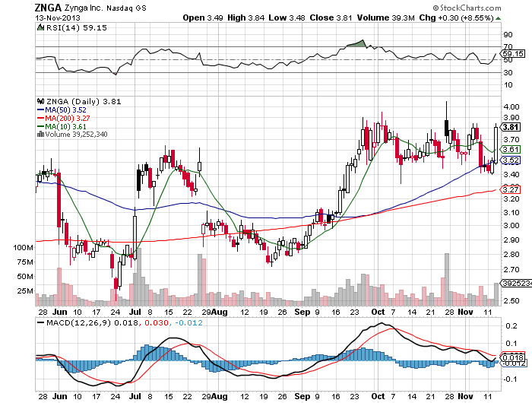Click the 13-Nov-2013 chart date
Viewport: 532px width, 403px height.
tap(57, 17)
